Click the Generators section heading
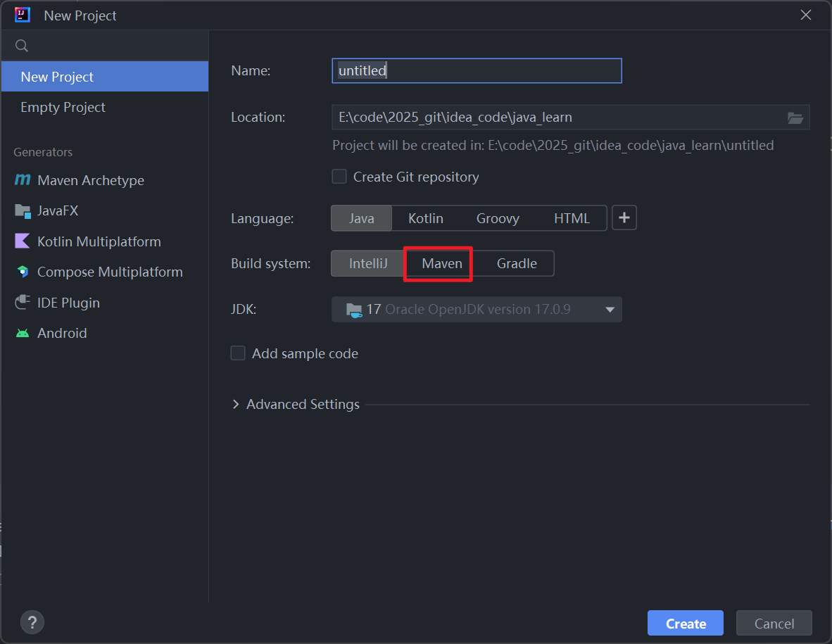 43,152
